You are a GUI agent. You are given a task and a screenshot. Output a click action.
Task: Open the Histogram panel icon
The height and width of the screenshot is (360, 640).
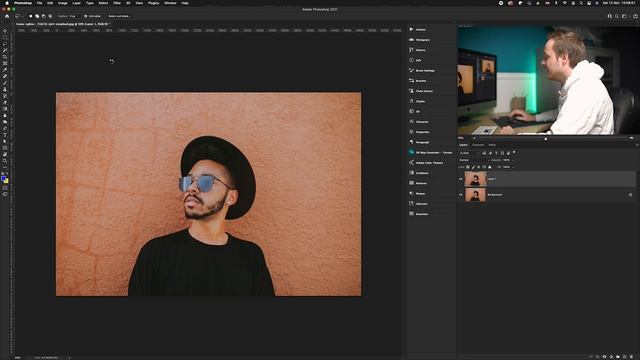tap(411, 40)
